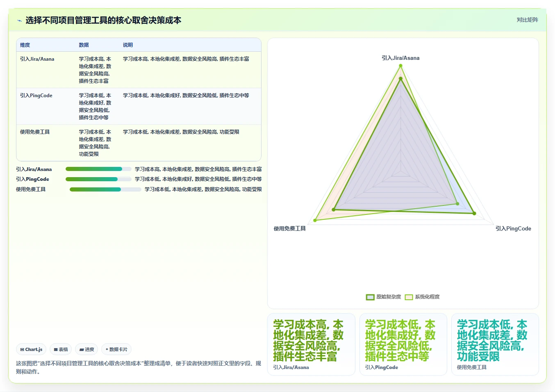Select the 进度 tag chip
Image resolution: width=555 pixels, height=392 pixels.
[87, 349]
